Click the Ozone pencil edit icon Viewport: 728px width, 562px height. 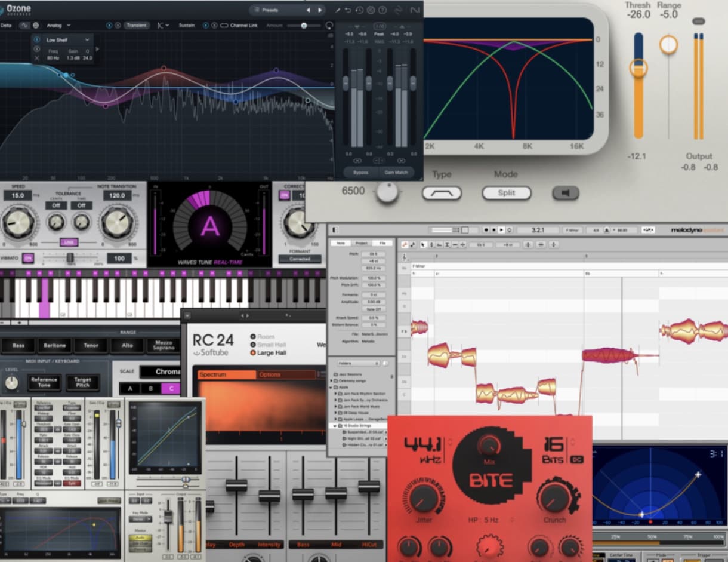pos(337,10)
